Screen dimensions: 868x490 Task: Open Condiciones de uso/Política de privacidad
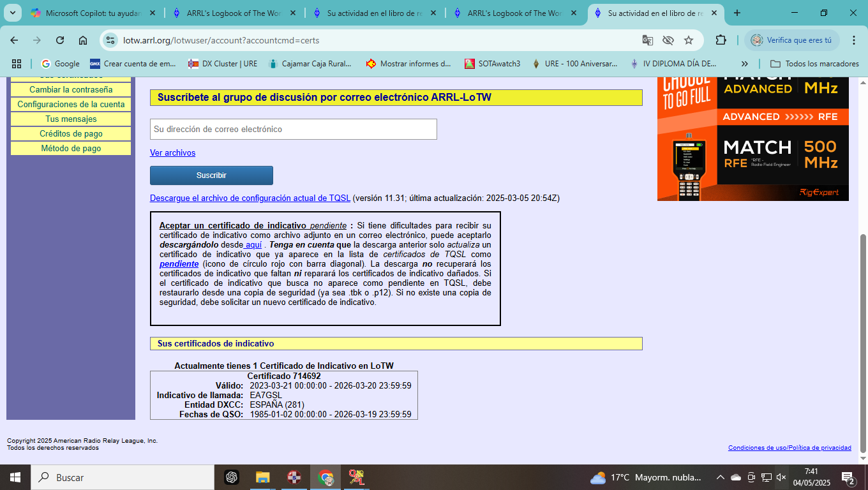point(789,448)
